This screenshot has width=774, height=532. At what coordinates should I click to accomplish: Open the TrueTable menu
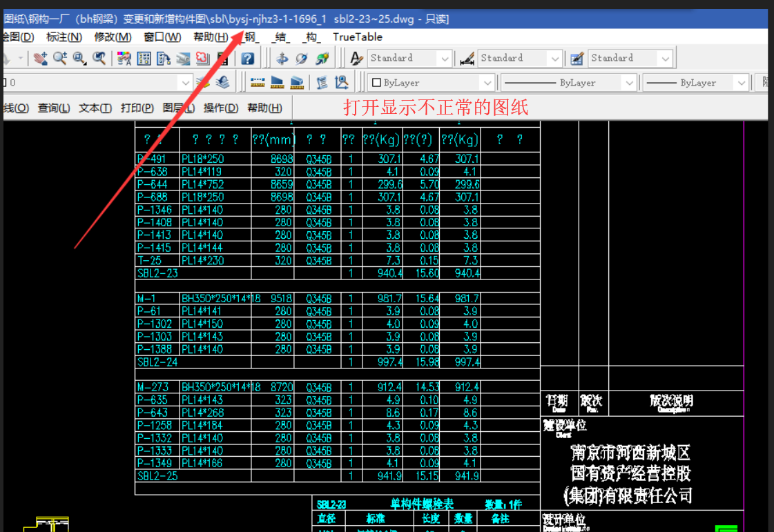(x=358, y=37)
